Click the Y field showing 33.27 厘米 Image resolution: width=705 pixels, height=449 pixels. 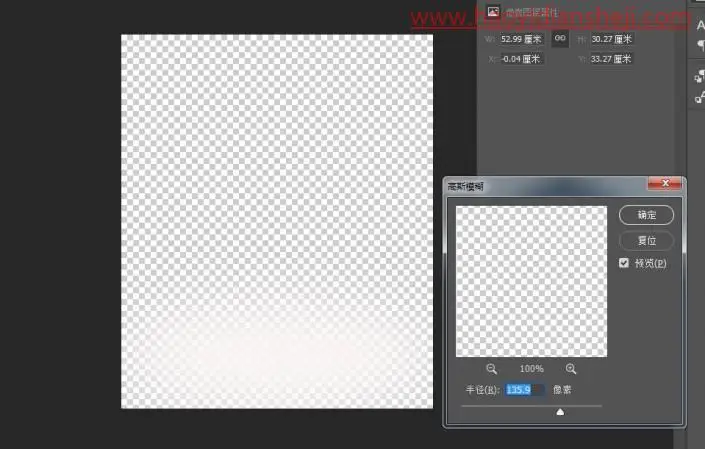[x=611, y=59]
